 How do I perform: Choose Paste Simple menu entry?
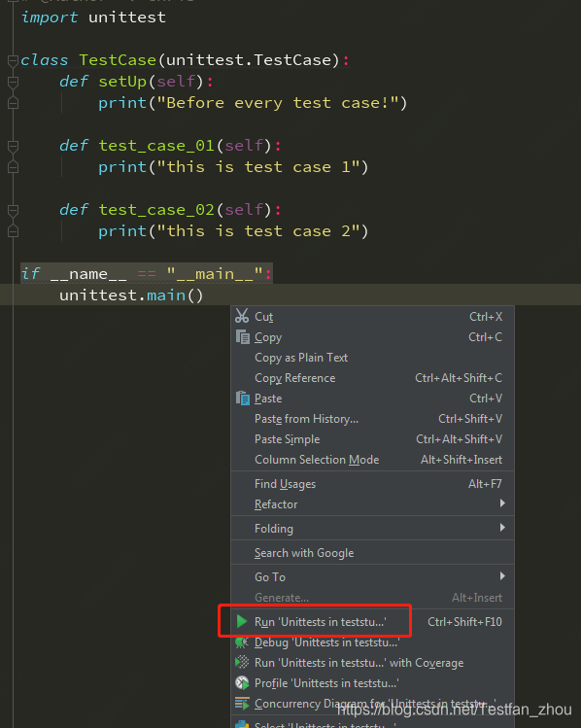pyautogui.click(x=373, y=439)
